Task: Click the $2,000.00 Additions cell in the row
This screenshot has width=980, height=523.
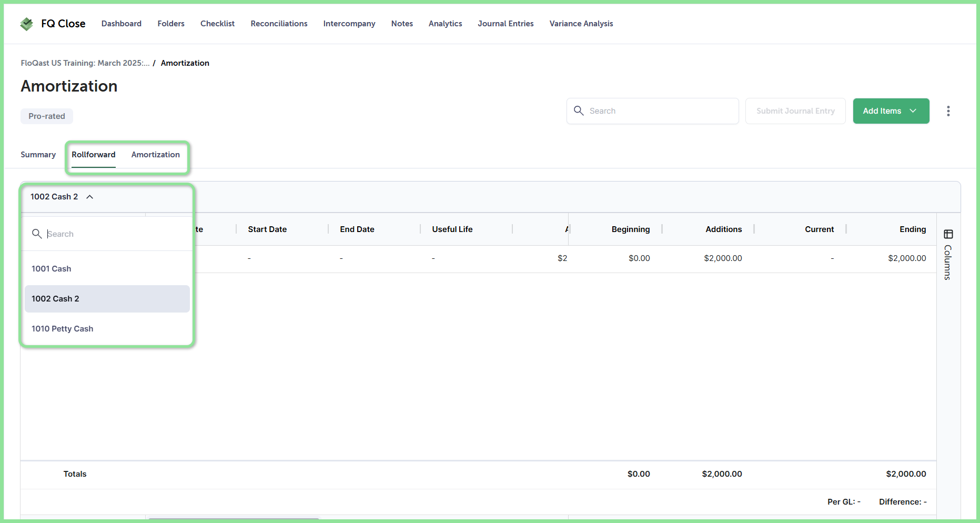Action: 723,258
